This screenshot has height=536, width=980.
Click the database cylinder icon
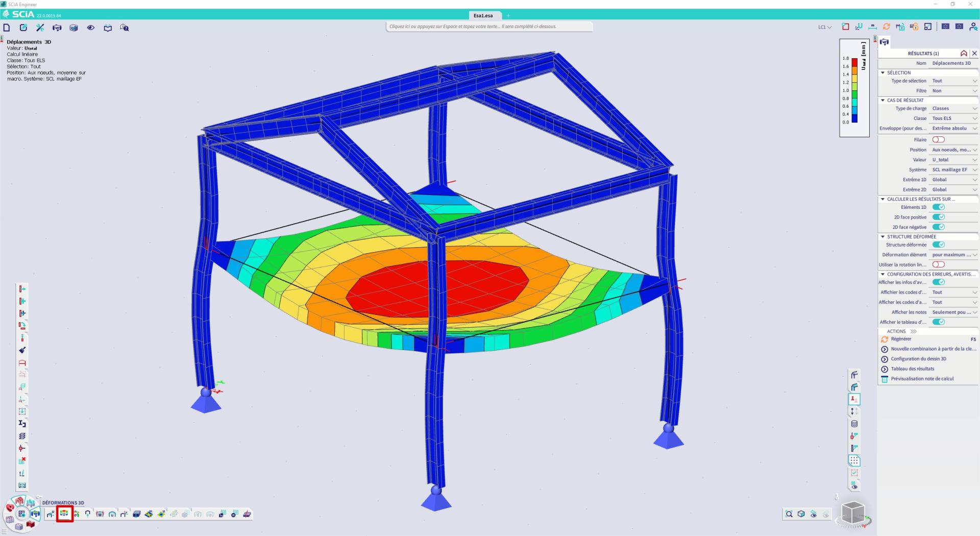854,424
